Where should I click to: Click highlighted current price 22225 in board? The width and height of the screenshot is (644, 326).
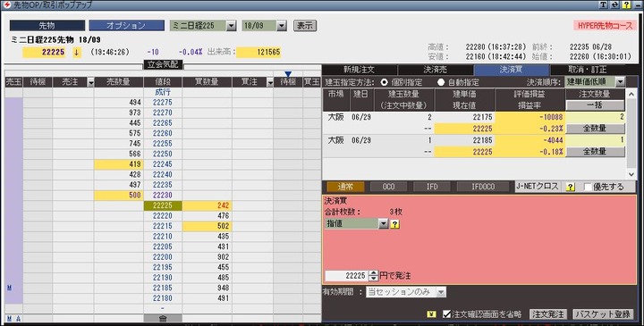[163, 205]
